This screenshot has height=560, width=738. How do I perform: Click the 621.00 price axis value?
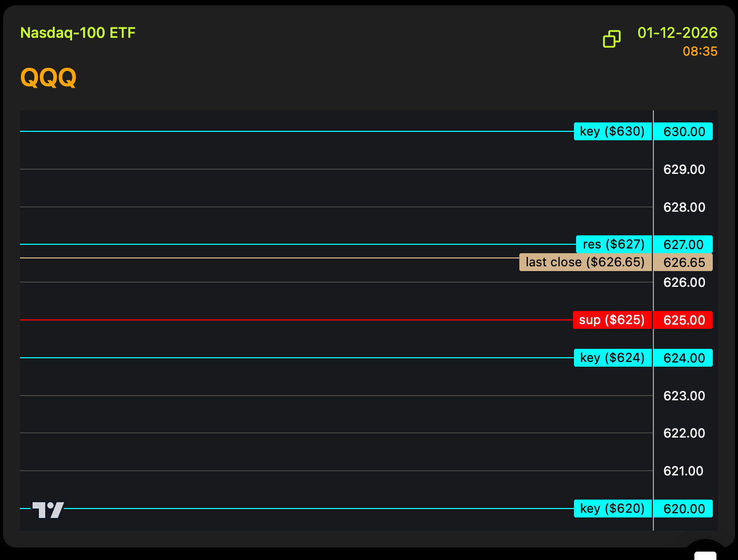683,471
